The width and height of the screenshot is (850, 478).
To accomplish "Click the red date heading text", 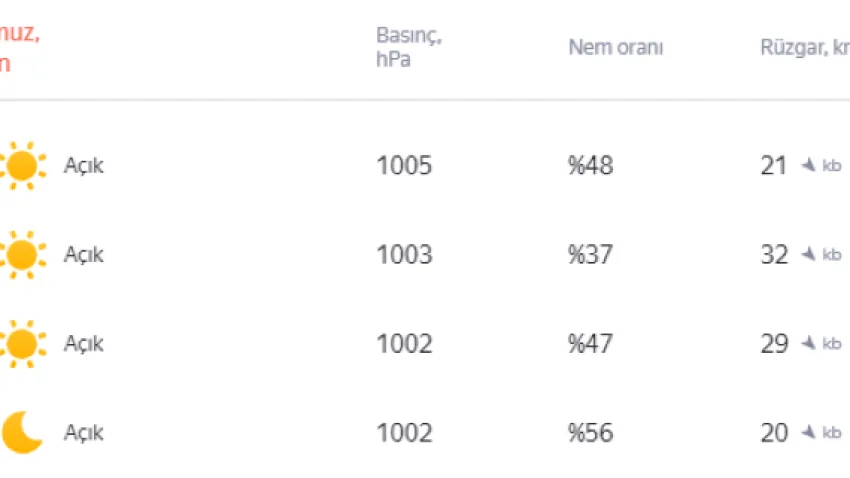I will click(19, 47).
